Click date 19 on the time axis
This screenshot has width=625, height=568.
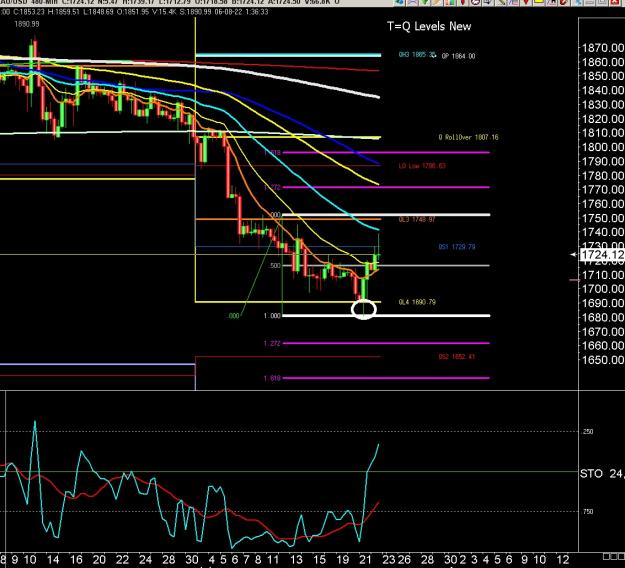point(342,560)
